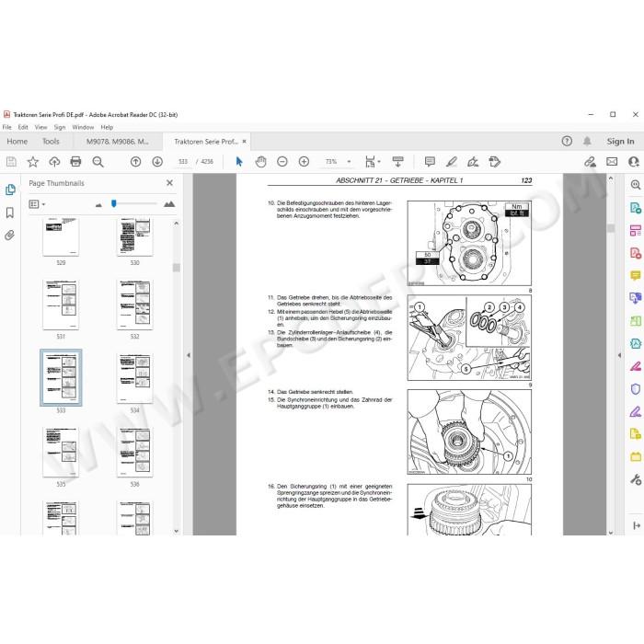Select the highlight text pen

point(452,162)
